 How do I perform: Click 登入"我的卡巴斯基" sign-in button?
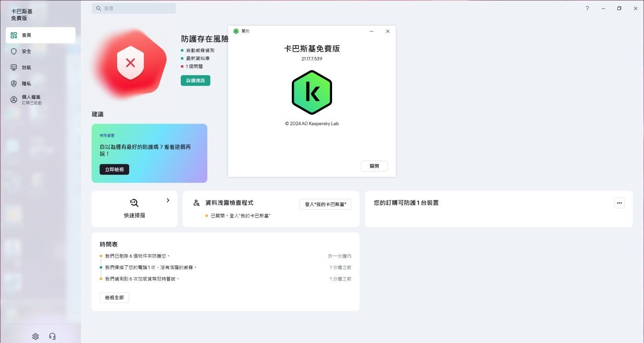(325, 205)
